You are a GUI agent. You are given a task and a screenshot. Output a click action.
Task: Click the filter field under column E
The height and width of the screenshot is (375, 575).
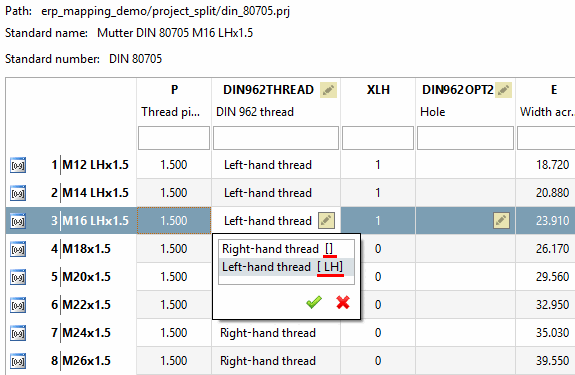pos(546,138)
